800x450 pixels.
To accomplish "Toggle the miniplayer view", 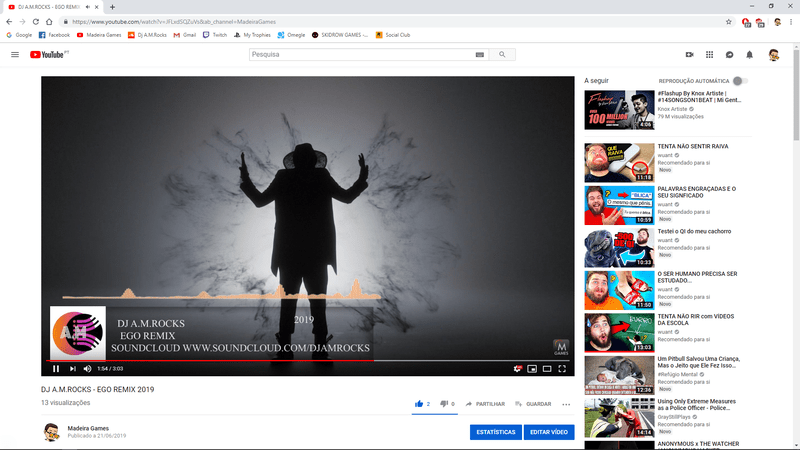I will click(532, 369).
